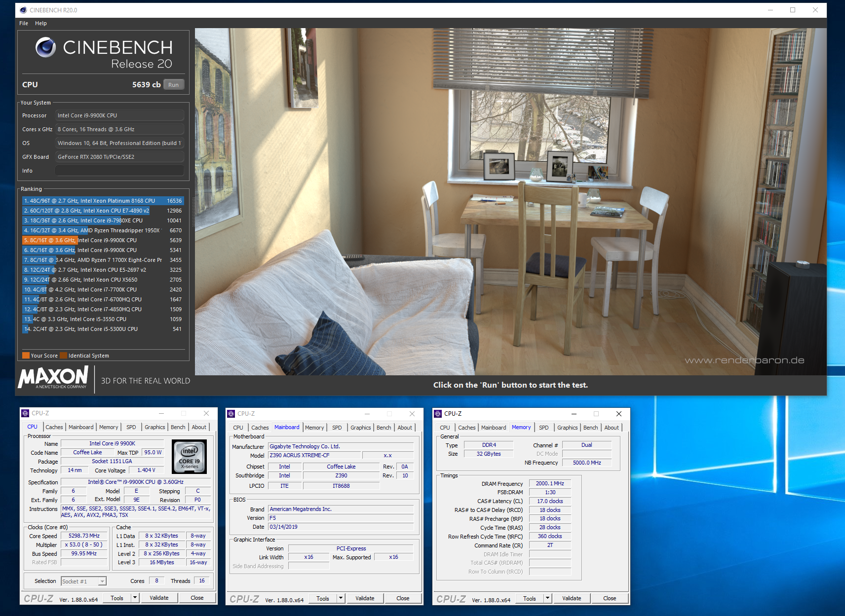Select ranking row Xeon Platinum 8168
This screenshot has height=616, width=845.
pos(103,201)
